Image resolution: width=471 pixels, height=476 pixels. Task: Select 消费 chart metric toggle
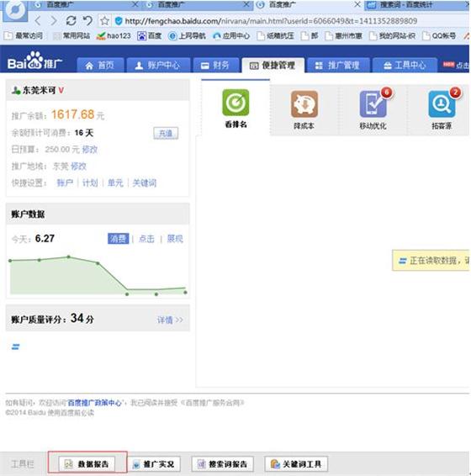(x=119, y=239)
